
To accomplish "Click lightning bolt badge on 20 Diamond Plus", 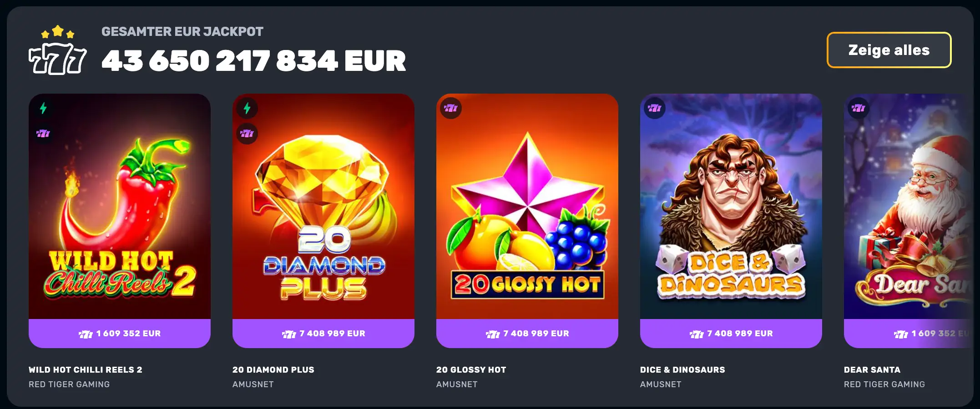I will [247, 108].
